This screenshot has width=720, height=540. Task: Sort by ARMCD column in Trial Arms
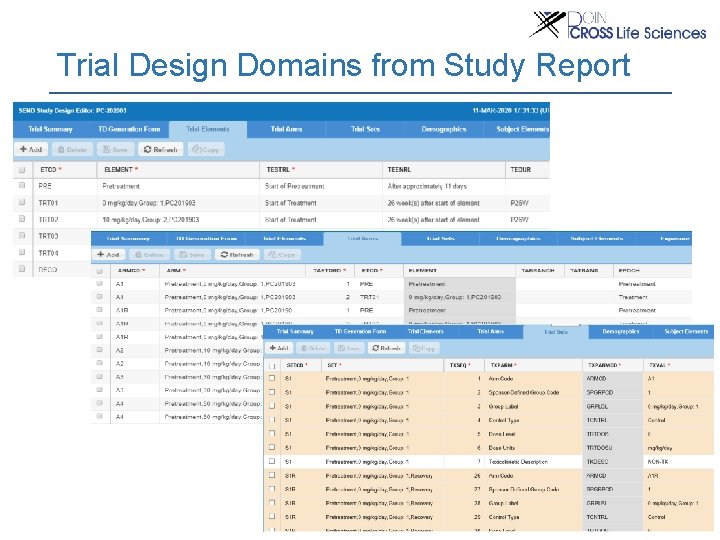131,270
